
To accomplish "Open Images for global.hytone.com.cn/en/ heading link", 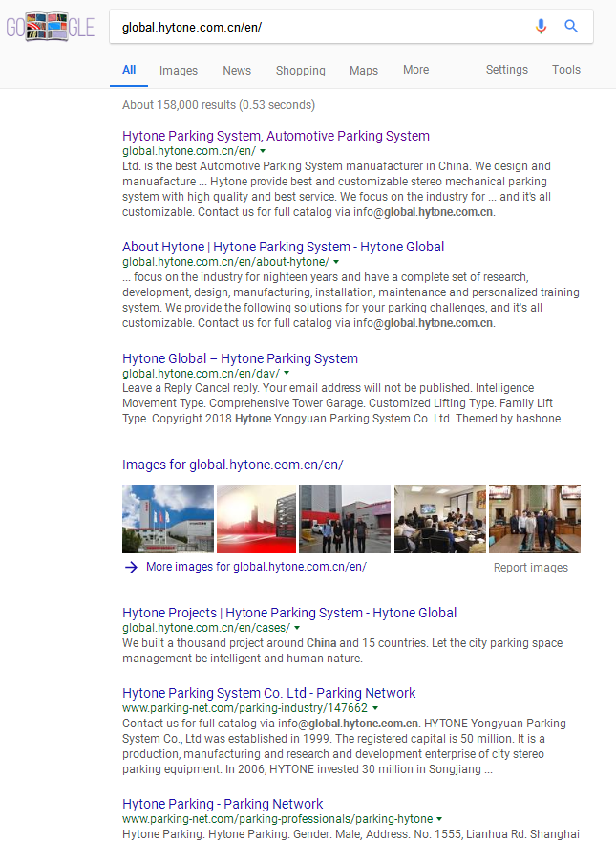I will (x=232, y=465).
